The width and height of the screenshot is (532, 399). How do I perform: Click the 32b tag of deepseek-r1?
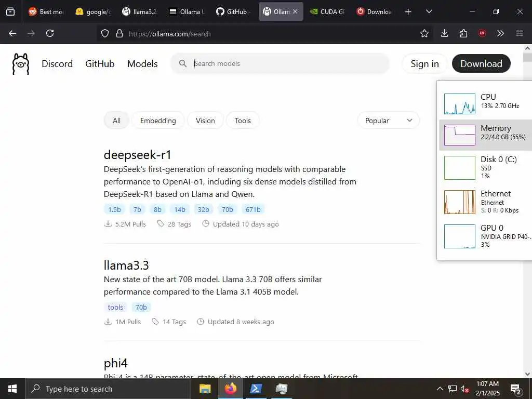[203, 209]
